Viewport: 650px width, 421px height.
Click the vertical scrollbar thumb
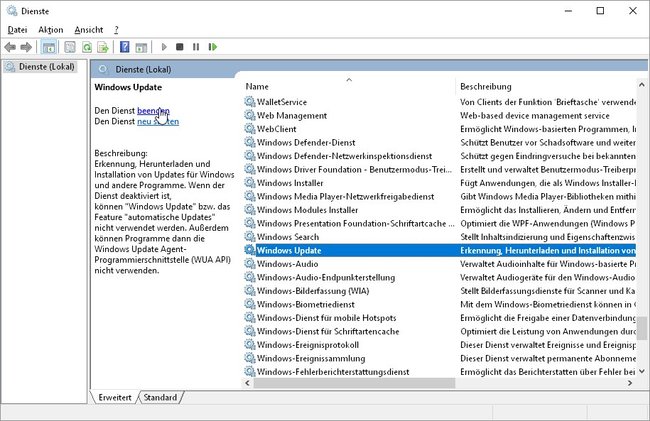(642, 328)
